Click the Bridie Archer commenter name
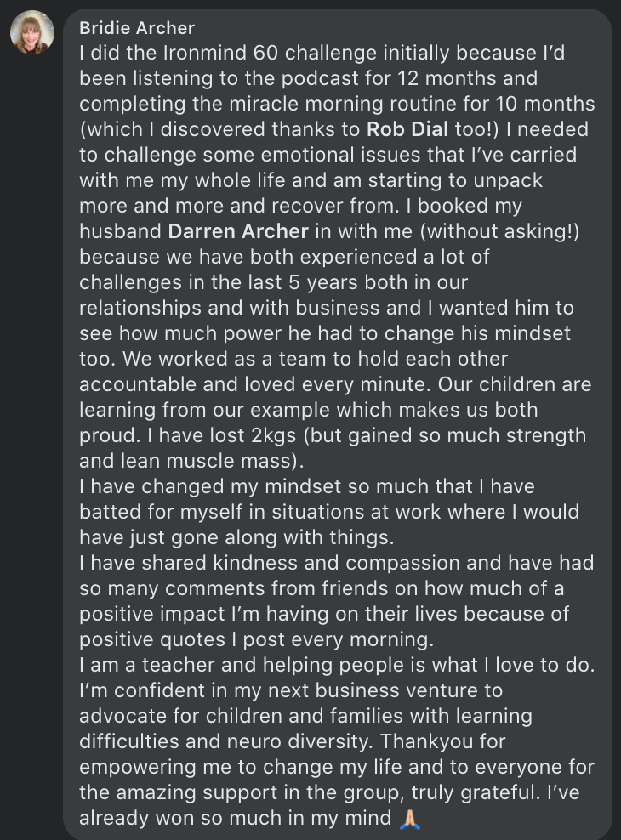 [137, 29]
